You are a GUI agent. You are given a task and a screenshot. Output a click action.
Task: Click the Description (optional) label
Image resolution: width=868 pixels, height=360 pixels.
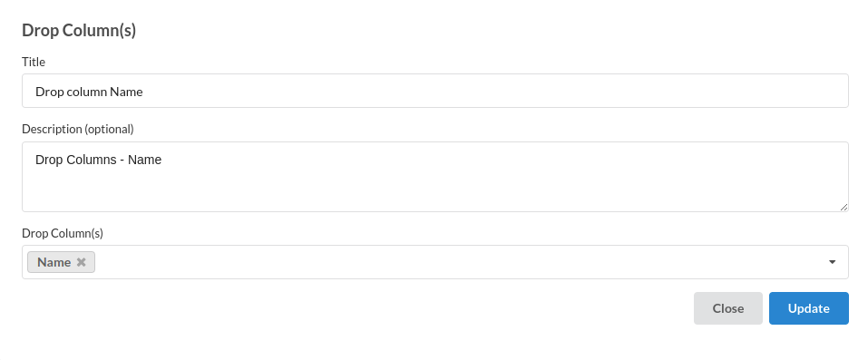click(77, 129)
